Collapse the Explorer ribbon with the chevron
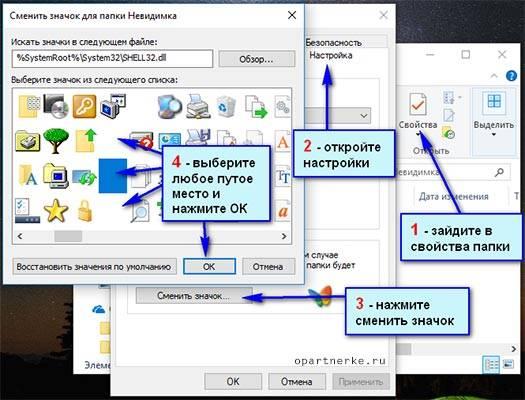Viewport: 525px width, 400px height. click(x=494, y=76)
